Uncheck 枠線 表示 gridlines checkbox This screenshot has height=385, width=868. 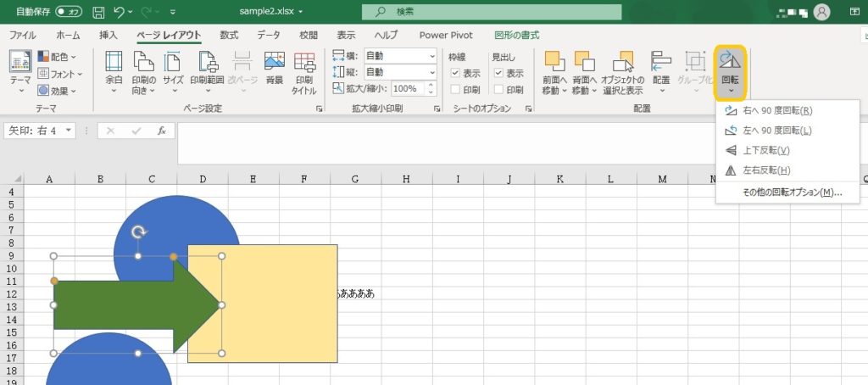[x=456, y=73]
